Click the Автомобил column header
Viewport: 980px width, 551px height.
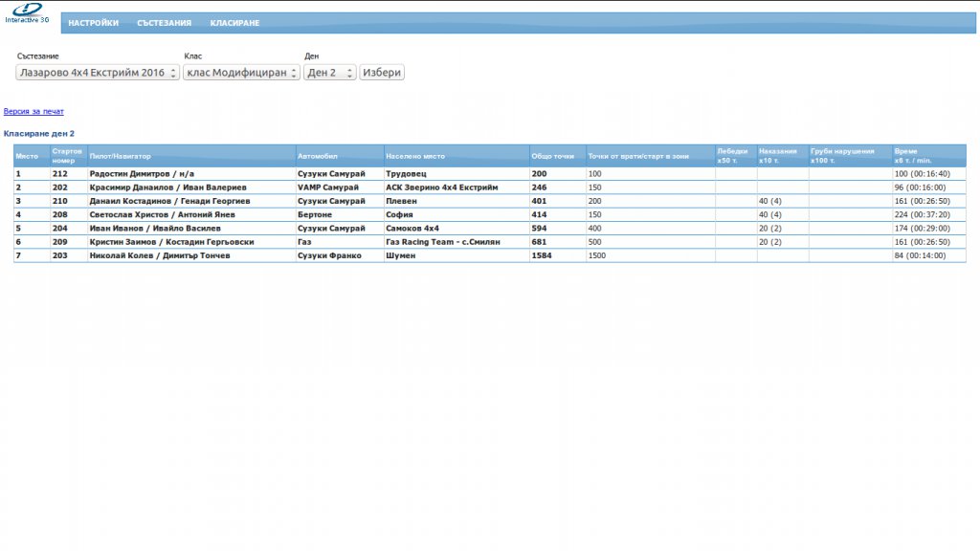pyautogui.click(x=340, y=156)
